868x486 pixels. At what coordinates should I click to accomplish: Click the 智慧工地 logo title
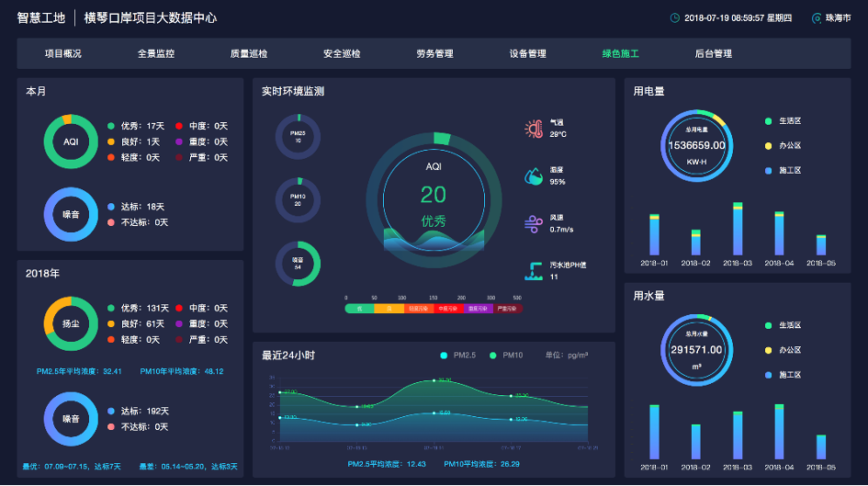41,17
